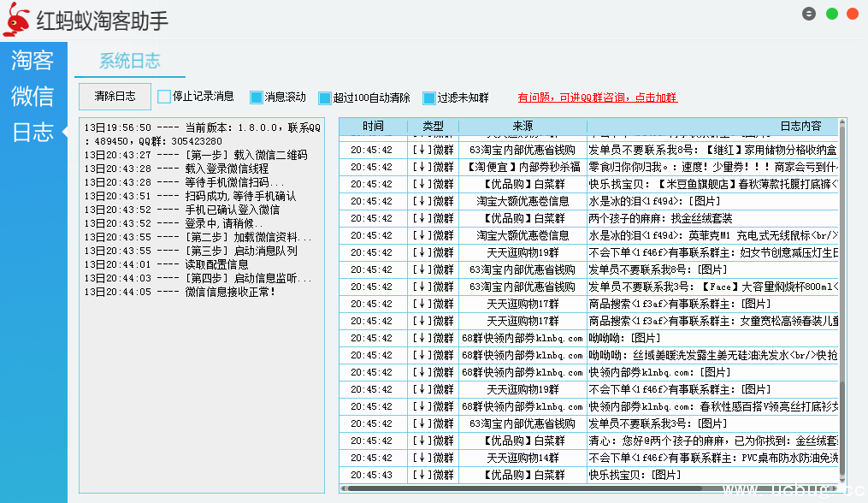
Task: Open the QQ群咨询 join link
Action: pyautogui.click(x=597, y=98)
